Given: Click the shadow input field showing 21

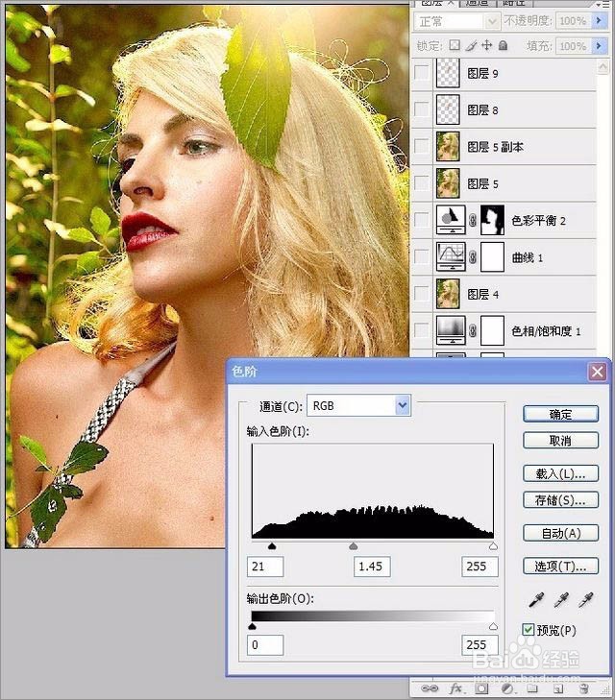Looking at the screenshot, I should (265, 567).
